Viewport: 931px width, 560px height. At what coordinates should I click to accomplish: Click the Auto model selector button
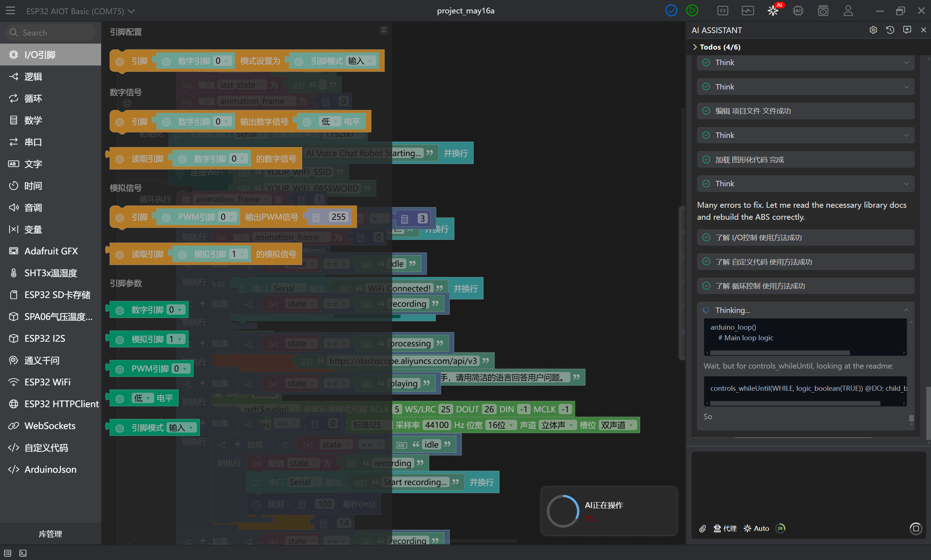(756, 528)
